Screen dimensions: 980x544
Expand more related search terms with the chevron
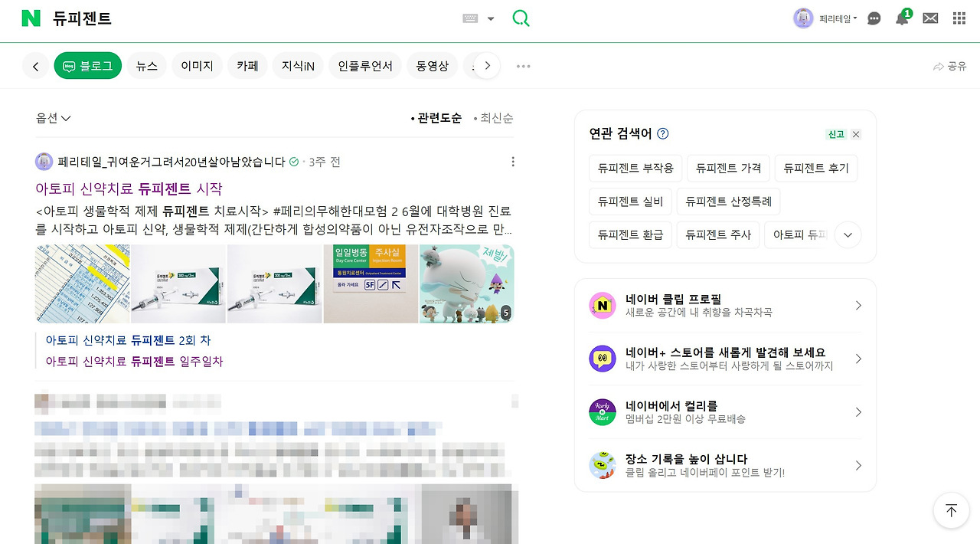coord(848,235)
